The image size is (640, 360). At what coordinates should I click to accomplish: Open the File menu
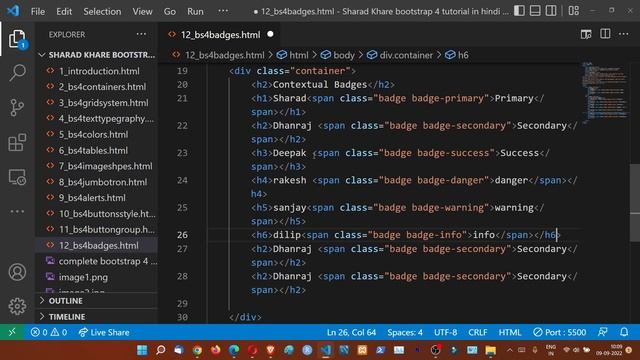click(x=38, y=11)
